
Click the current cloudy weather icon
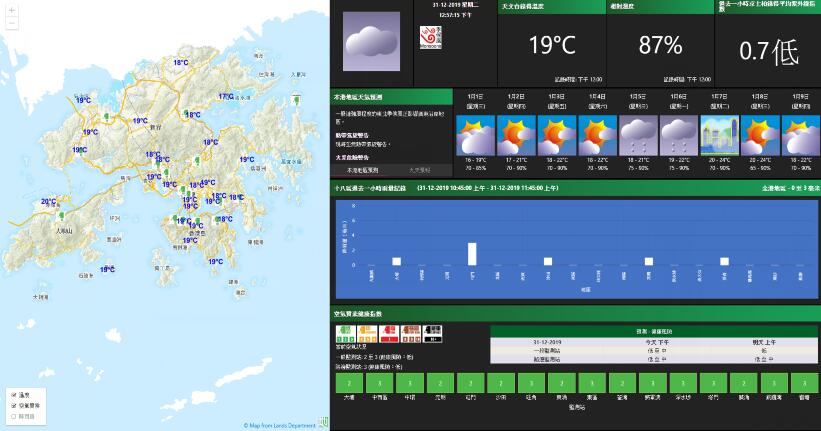(372, 47)
